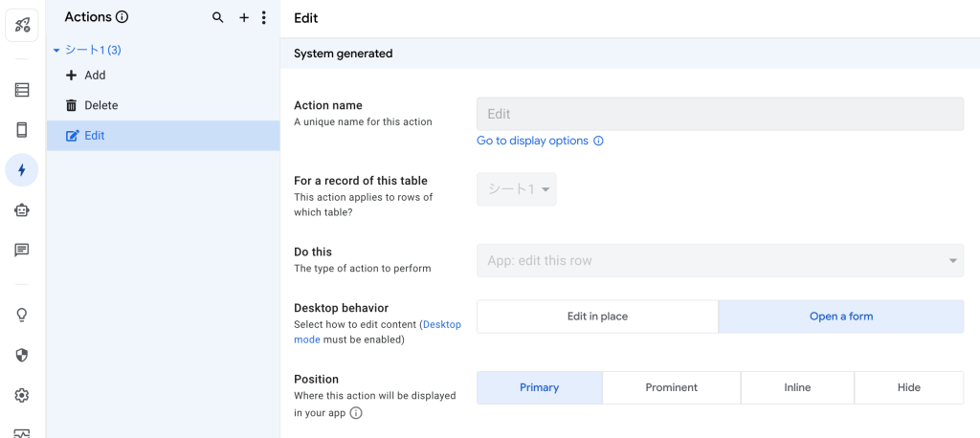Open the Data section icon
Viewport: 980px width, 438px height.
(x=22, y=90)
